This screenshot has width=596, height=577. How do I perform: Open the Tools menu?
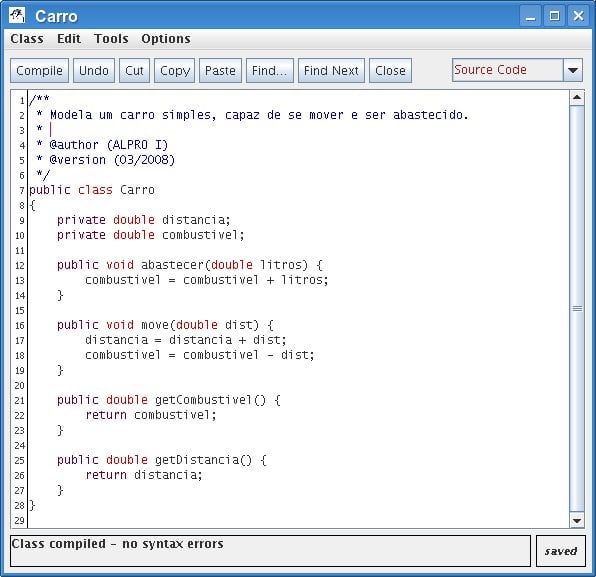click(111, 39)
